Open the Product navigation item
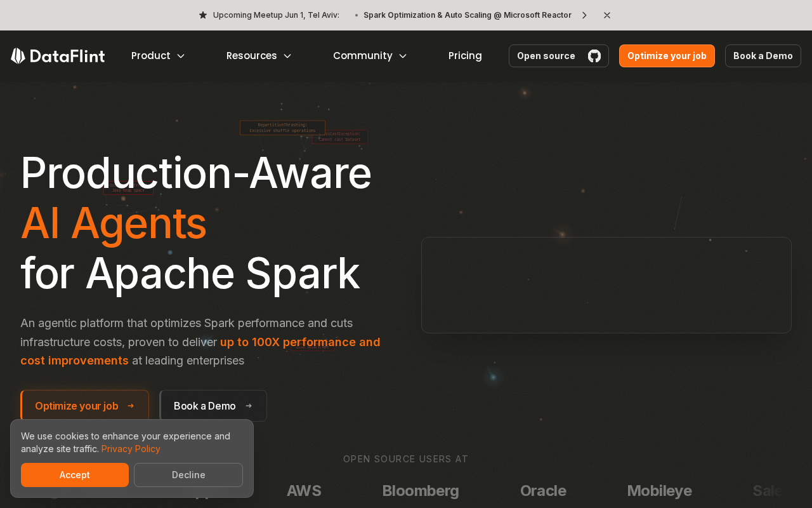This screenshot has height=508, width=812. pos(151,56)
